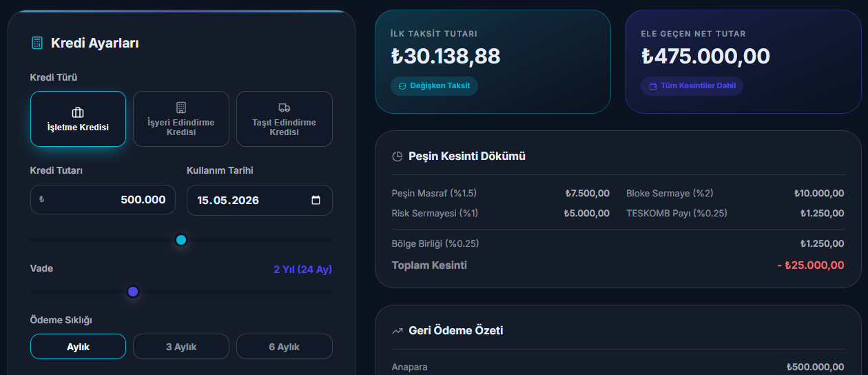This screenshot has width=868, height=375.
Task: Click the ₺30.138,88 first installment value
Action: pyautogui.click(x=445, y=57)
